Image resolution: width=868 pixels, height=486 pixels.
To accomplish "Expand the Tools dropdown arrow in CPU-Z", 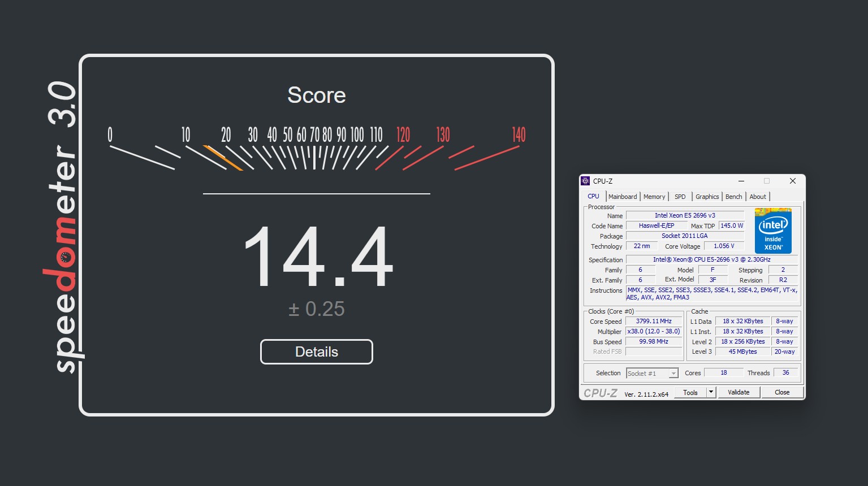I will coord(711,392).
